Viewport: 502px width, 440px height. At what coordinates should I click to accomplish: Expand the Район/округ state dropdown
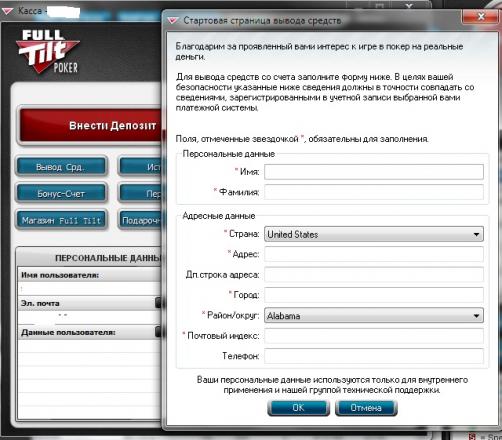(374, 315)
